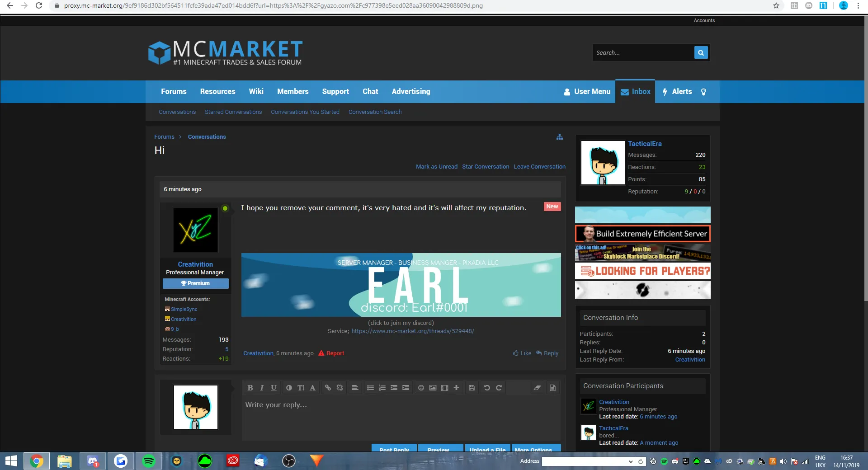Viewport: 868px width, 470px height.
Task: Submit search with the magnifier button
Action: click(701, 52)
